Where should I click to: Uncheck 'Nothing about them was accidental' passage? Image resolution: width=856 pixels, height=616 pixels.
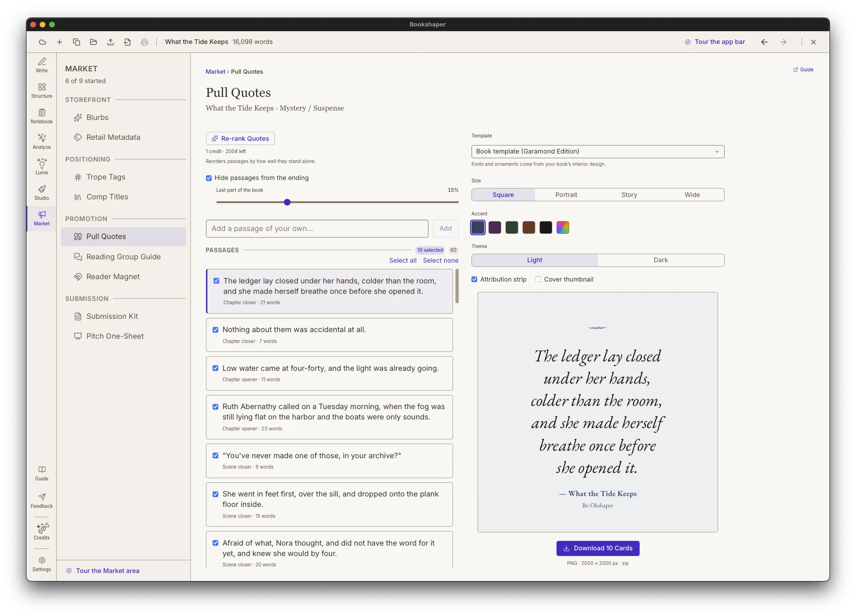[215, 330]
